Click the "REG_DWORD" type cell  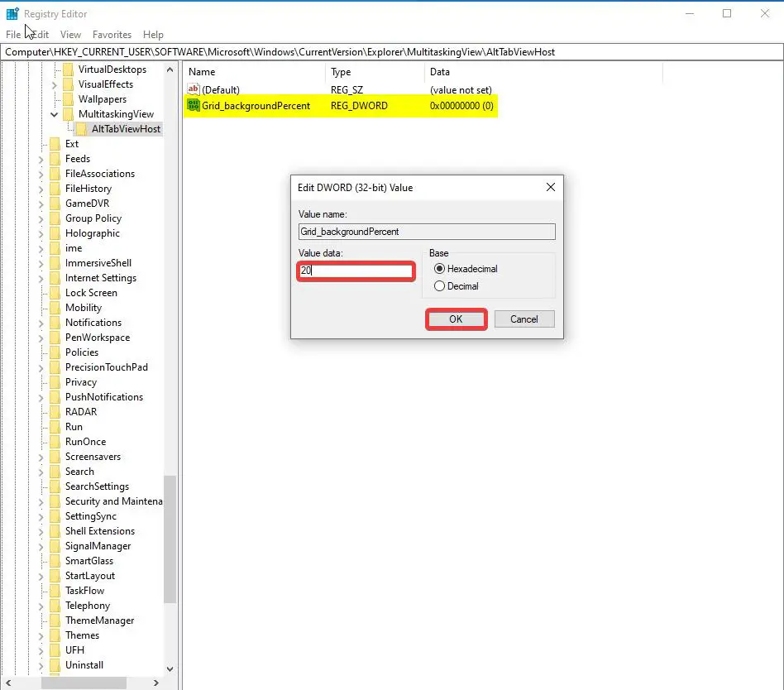pos(359,106)
